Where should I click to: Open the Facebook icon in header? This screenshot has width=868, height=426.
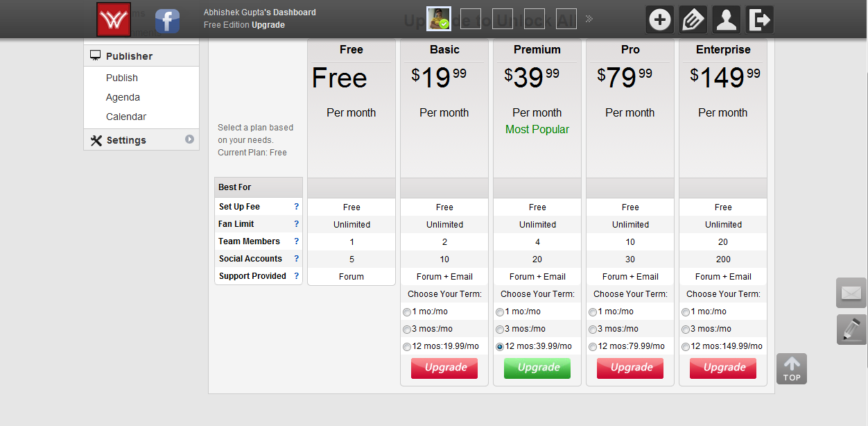167,21
